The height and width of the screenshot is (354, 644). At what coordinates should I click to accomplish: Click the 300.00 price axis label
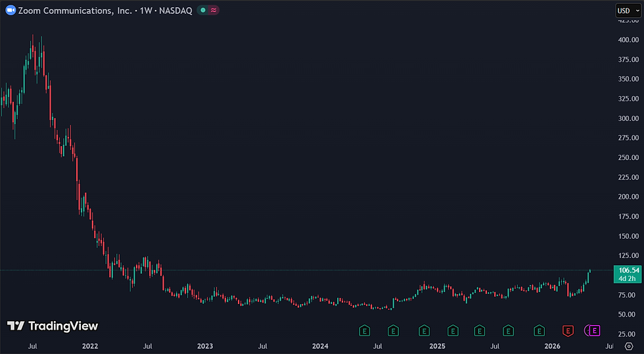click(628, 118)
